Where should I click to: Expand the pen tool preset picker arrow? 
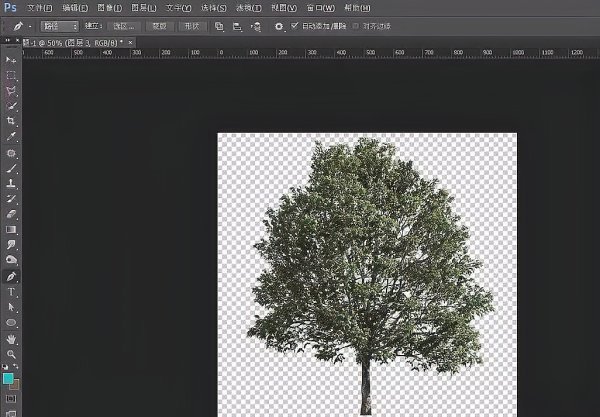[x=30, y=27]
